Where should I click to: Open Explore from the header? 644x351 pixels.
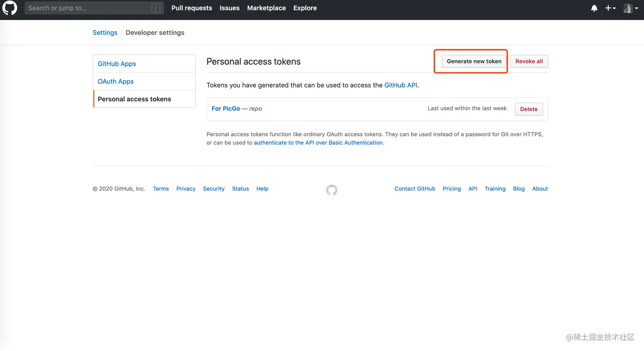[305, 8]
